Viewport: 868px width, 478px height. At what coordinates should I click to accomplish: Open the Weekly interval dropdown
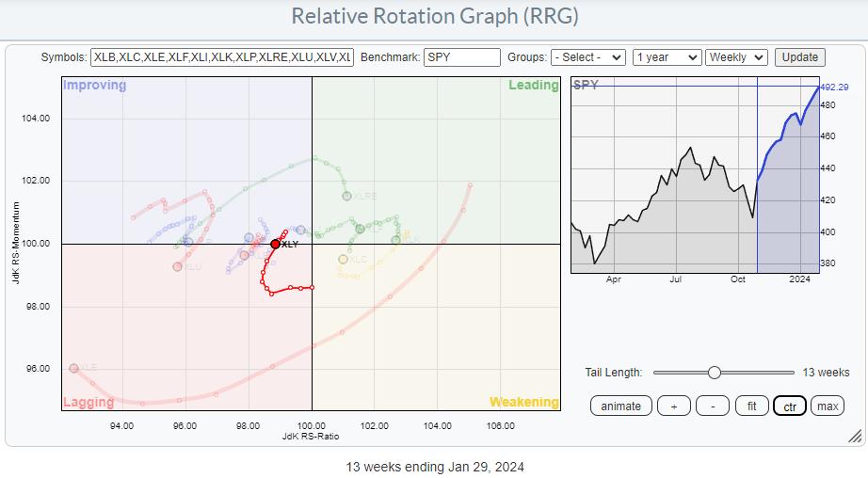736,57
